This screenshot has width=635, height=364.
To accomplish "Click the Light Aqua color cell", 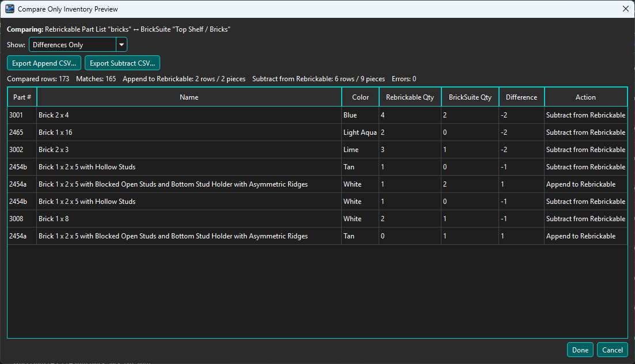I will point(360,132).
